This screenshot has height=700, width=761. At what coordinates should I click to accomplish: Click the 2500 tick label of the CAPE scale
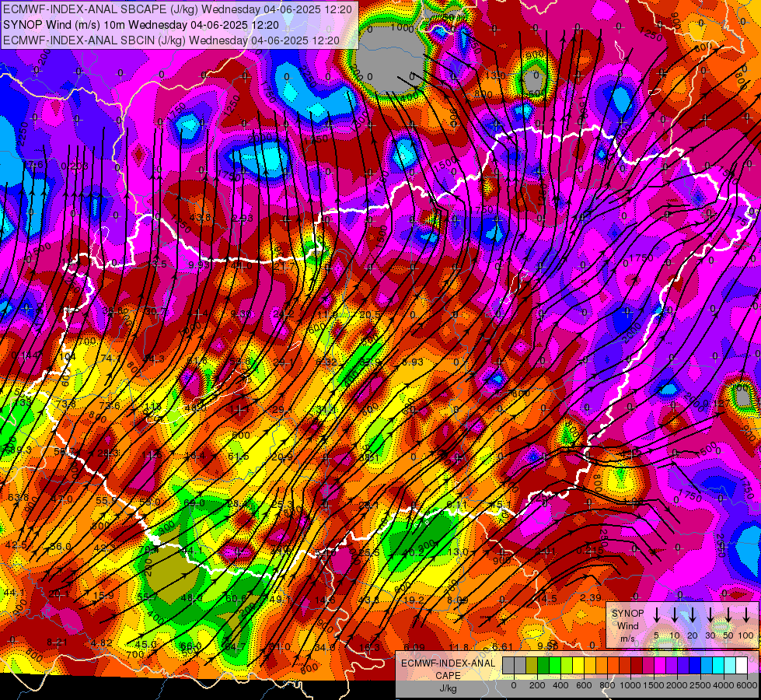tap(700, 685)
